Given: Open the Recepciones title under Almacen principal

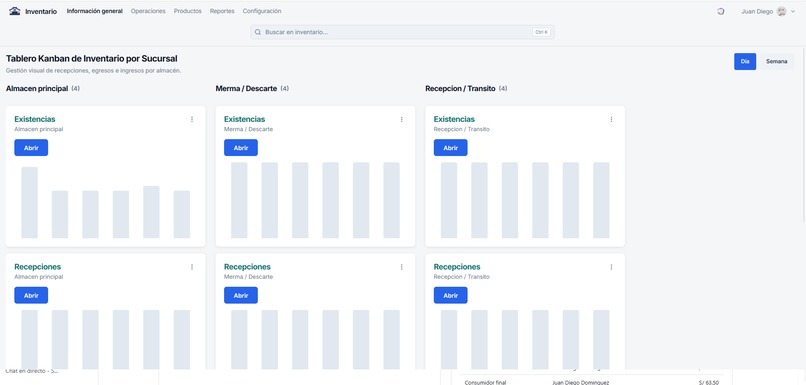Looking at the screenshot, I should (x=38, y=267).
